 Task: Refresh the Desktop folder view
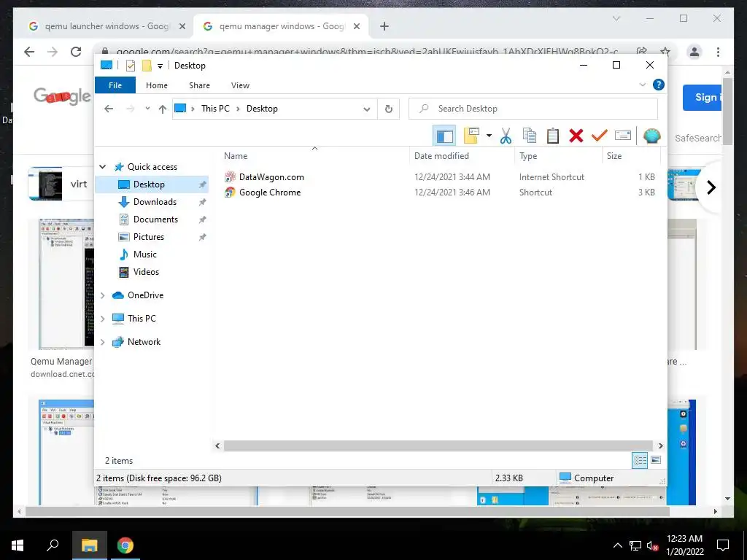click(389, 109)
